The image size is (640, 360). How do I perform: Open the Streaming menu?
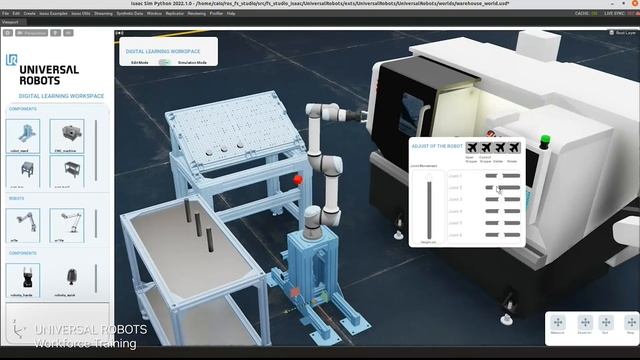click(x=103, y=13)
